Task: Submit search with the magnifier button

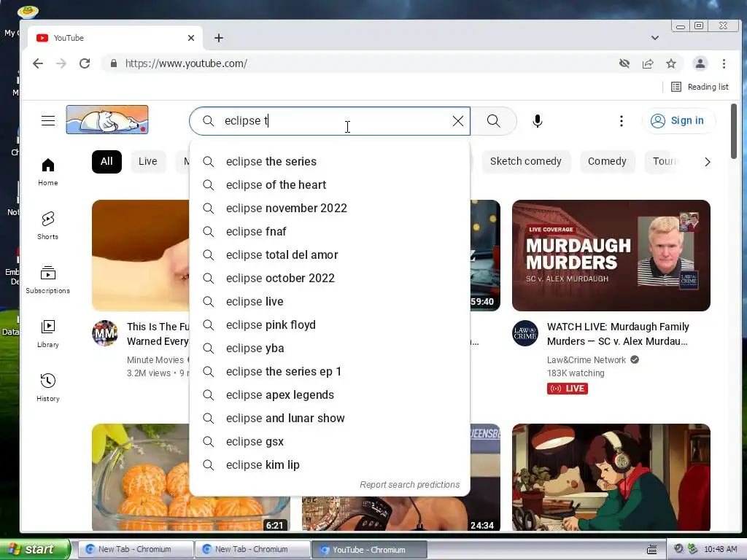Action: 494,121
